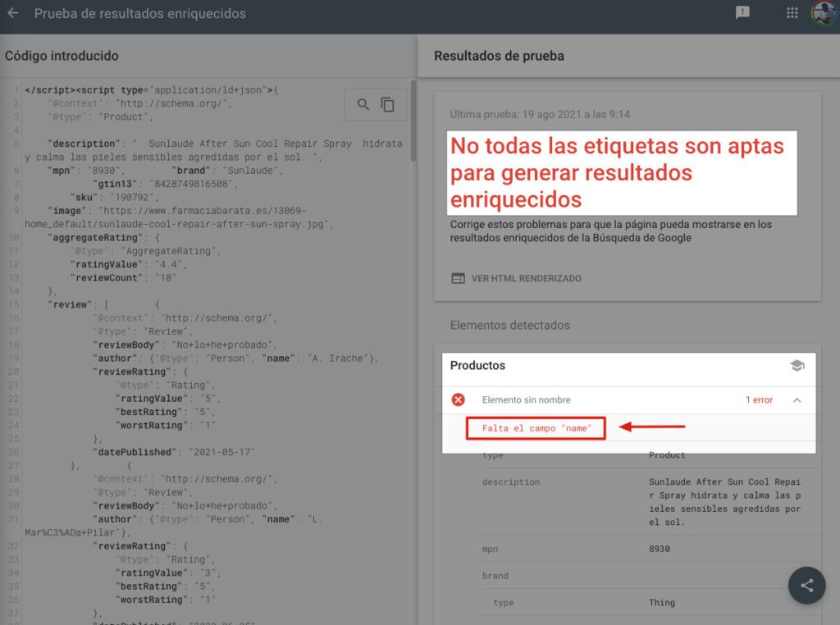Go back using the top-left arrow
This screenshot has width=840, height=625.
click(x=13, y=13)
